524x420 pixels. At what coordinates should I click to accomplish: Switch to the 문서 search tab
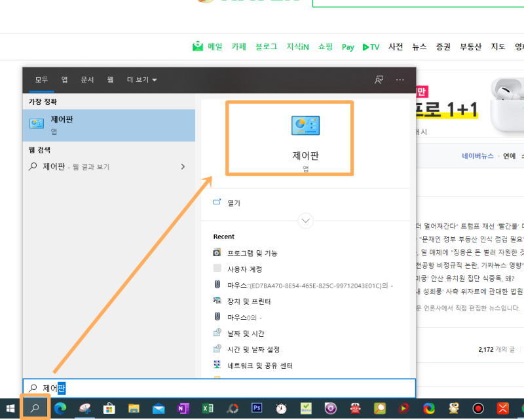[88, 79]
